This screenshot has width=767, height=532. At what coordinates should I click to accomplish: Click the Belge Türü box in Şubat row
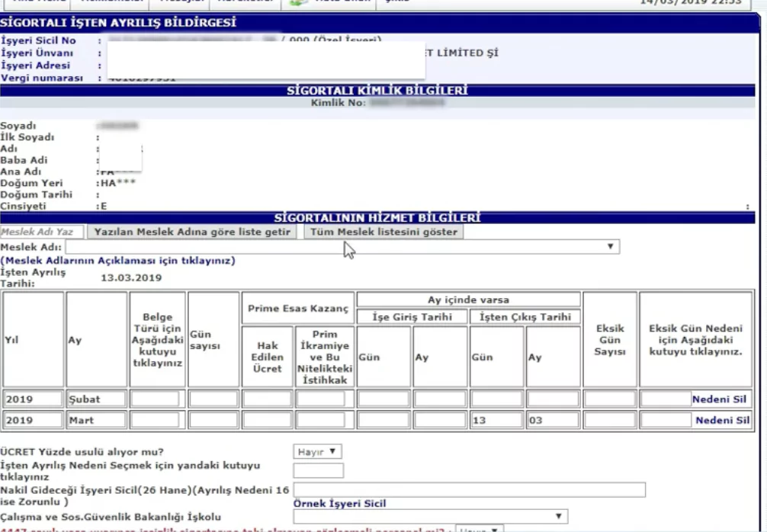[155, 399]
